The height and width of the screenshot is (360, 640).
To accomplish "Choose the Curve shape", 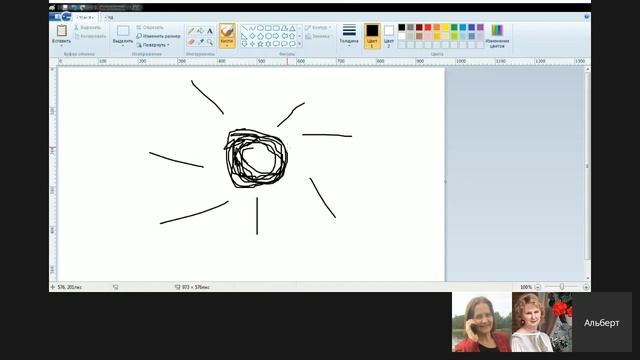I will tap(252, 28).
